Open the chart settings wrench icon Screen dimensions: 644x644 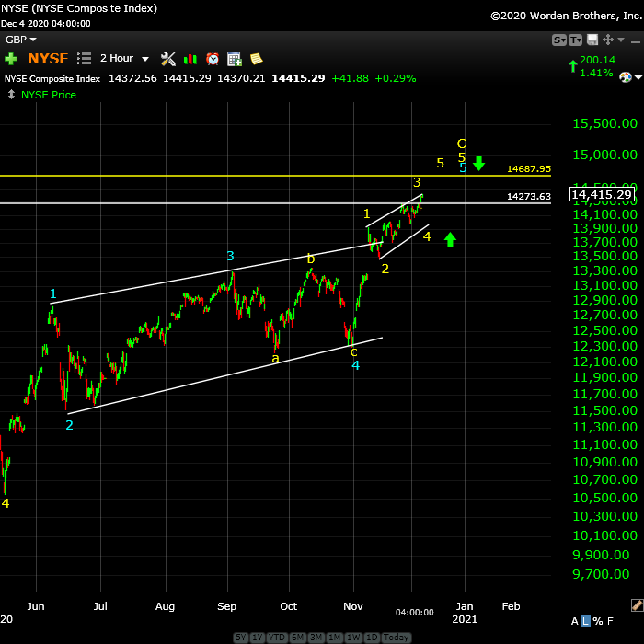coord(168,59)
